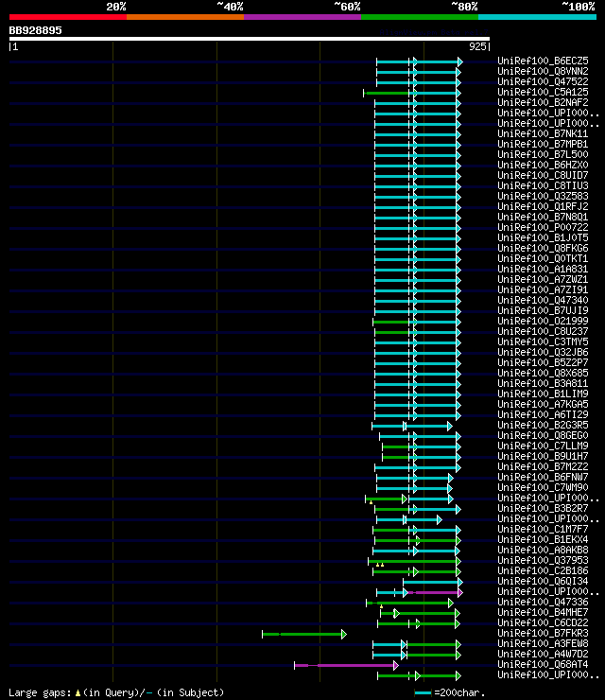Image resolution: width=605 pixels, height=700 pixels.
Task: View the UniRef100_C7WM90 hit
Action: pos(543,487)
